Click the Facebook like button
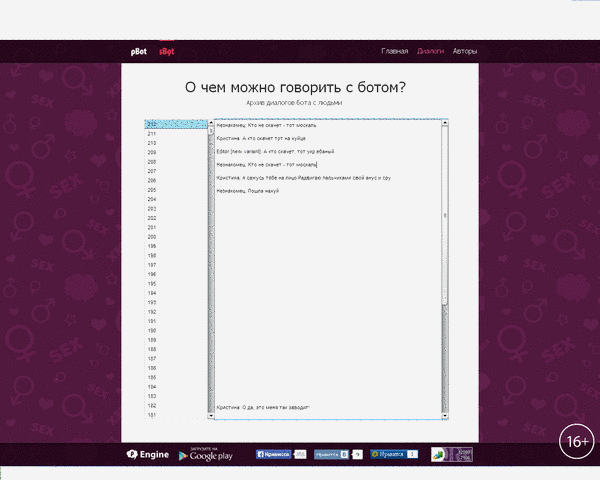This screenshot has width=600, height=480. point(274,454)
